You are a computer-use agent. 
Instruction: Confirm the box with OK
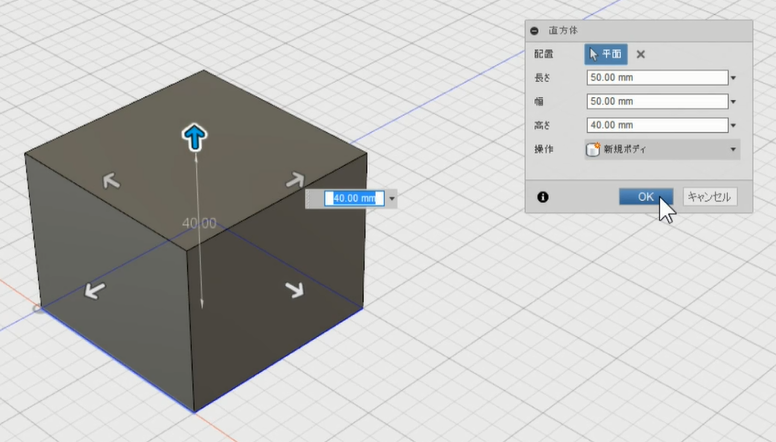[646, 197]
